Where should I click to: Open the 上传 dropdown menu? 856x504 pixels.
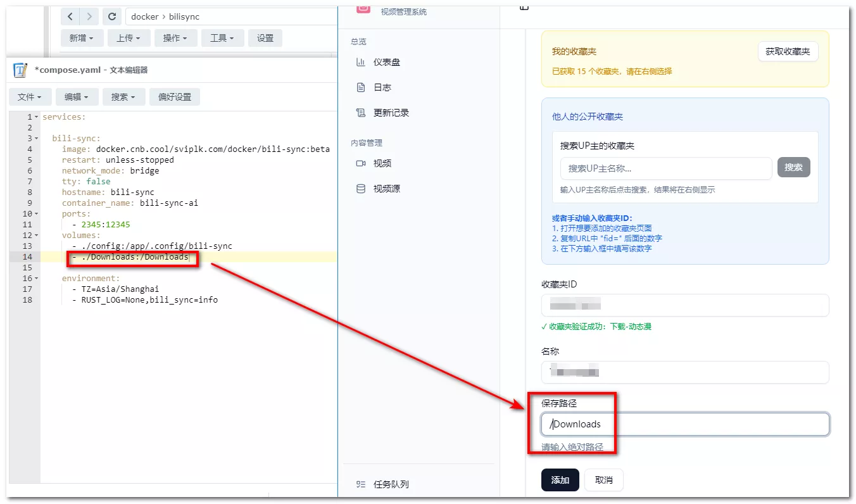[x=128, y=38]
